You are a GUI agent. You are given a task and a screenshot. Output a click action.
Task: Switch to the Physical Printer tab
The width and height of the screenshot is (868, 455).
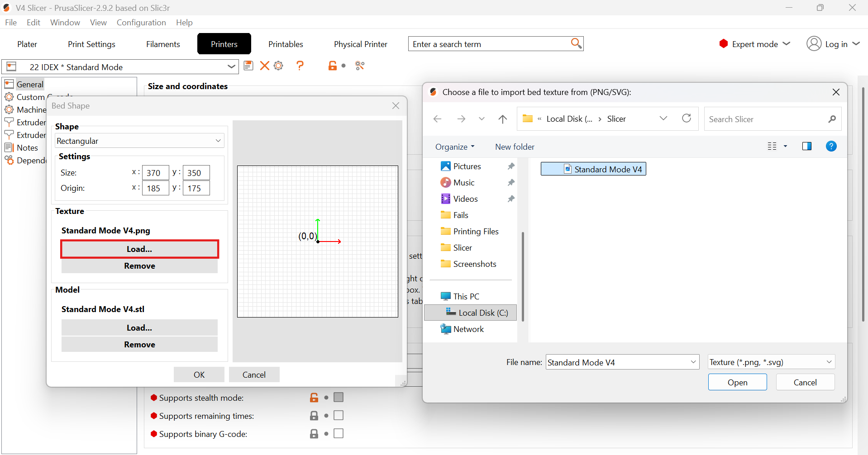(361, 44)
